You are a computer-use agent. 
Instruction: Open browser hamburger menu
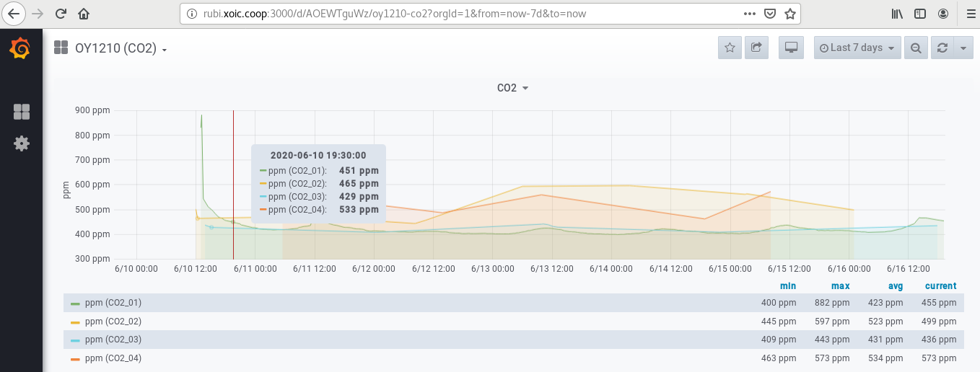click(971, 13)
